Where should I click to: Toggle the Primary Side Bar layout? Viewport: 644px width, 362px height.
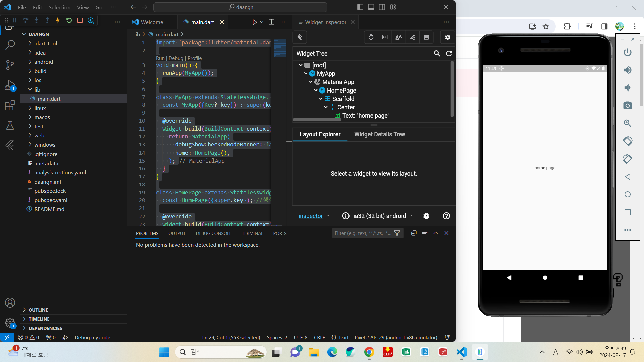click(360, 7)
